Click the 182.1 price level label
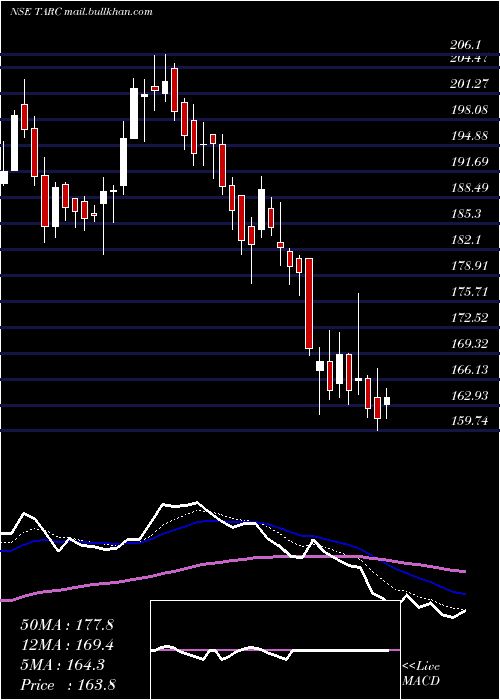This screenshot has width=500, height=700. tap(466, 240)
